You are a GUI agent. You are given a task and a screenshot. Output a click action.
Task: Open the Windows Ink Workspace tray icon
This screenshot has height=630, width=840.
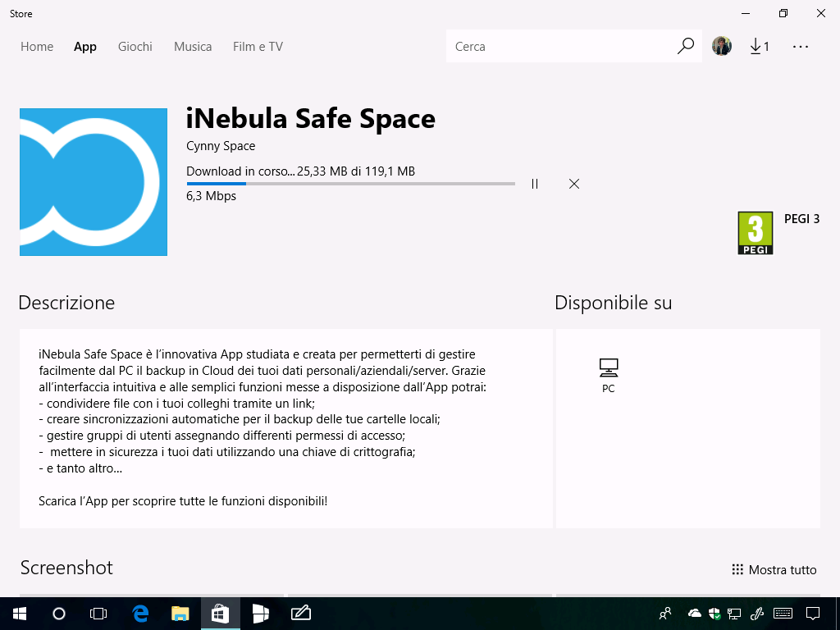pos(757,614)
